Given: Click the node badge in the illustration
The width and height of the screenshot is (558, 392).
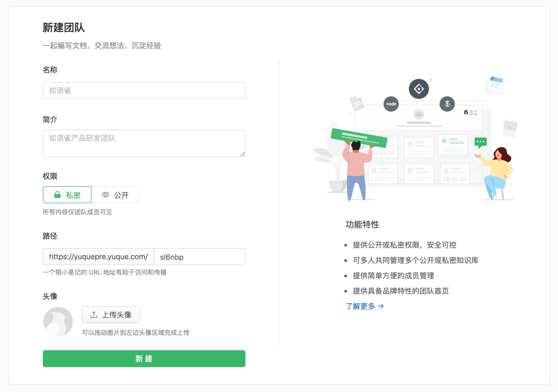Looking at the screenshot, I should point(391,104).
